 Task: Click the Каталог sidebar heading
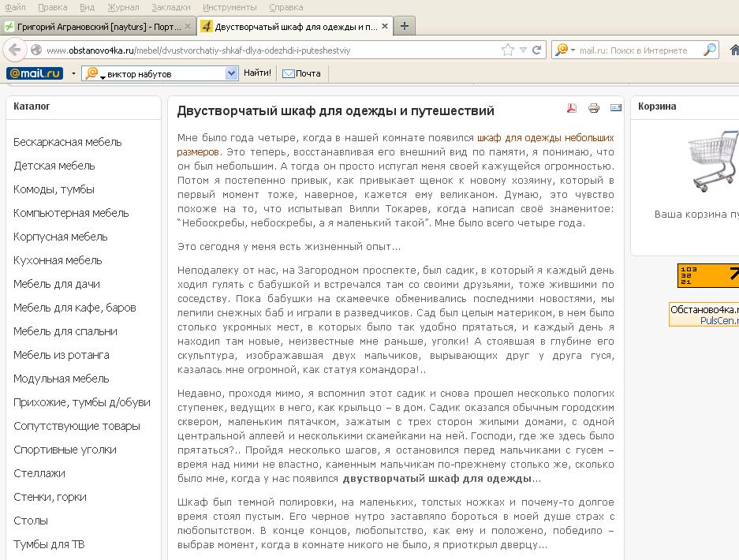pyautogui.click(x=32, y=106)
